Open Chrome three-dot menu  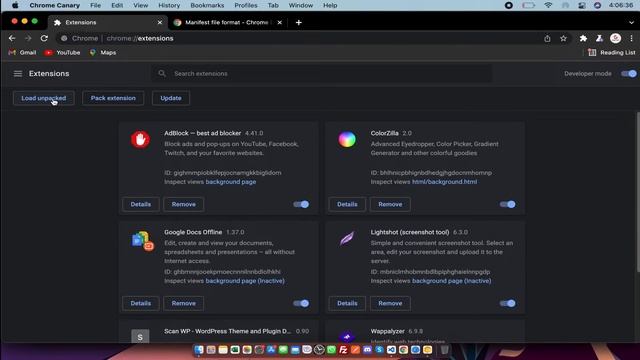tap(631, 38)
